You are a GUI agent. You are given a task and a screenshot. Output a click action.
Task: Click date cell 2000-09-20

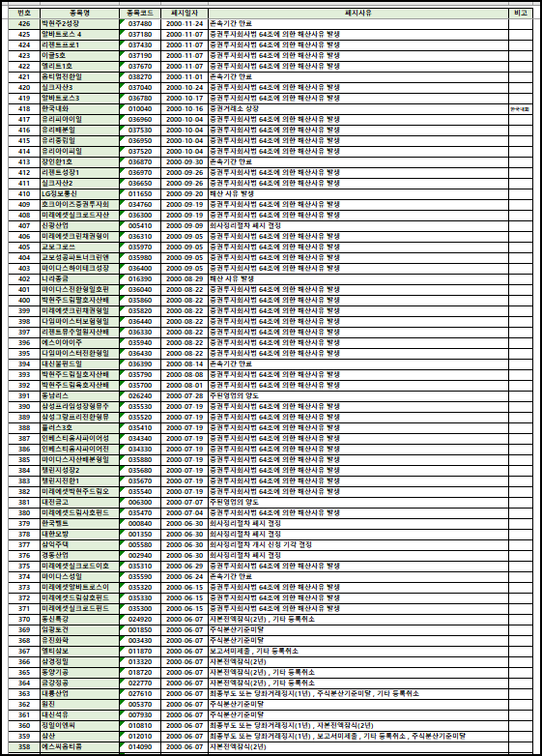pos(184,193)
